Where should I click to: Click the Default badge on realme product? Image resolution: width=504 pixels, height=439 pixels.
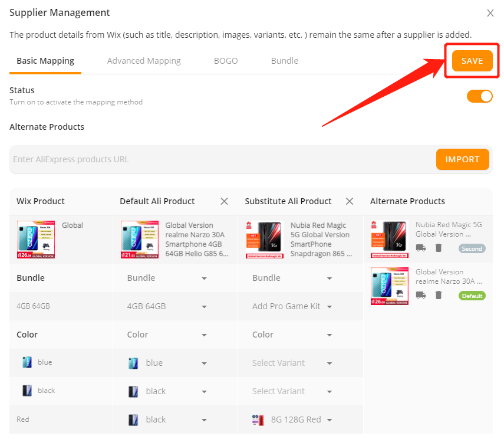coord(472,296)
